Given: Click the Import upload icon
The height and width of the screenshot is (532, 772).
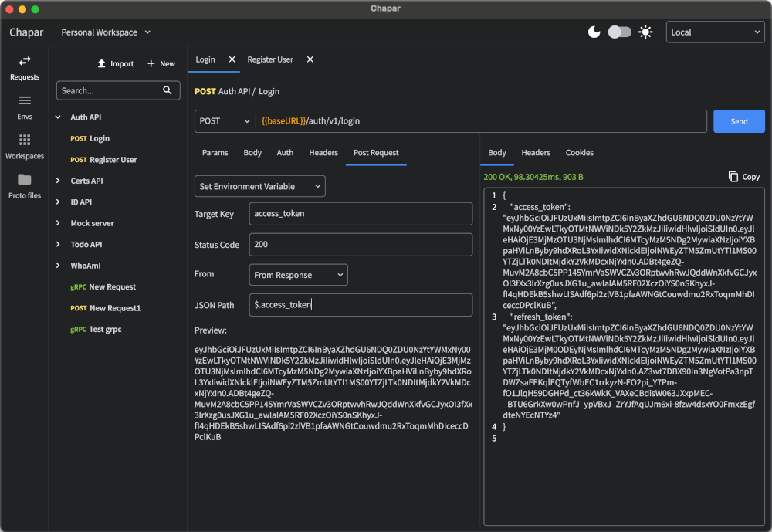Looking at the screenshot, I should coord(101,63).
